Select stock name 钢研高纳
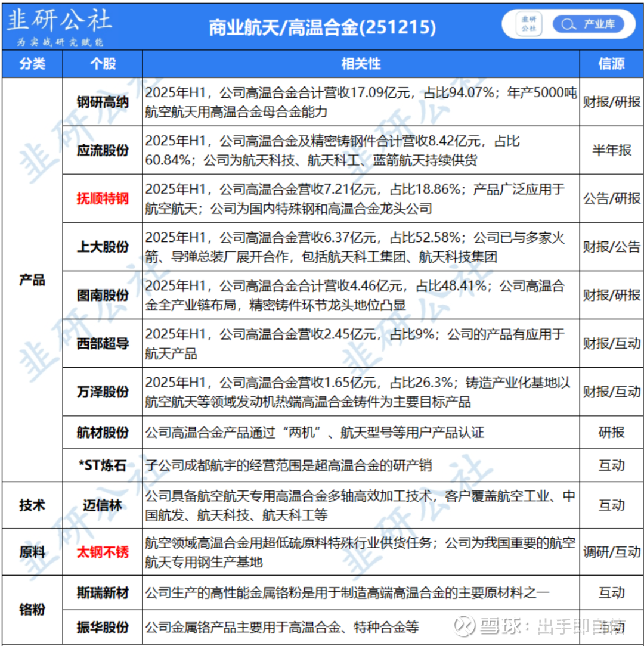This screenshot has width=644, height=646. [x=103, y=102]
